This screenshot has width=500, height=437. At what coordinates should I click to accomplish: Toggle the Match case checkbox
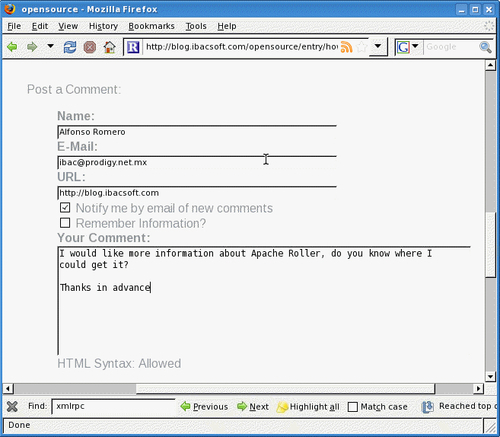pyautogui.click(x=352, y=407)
